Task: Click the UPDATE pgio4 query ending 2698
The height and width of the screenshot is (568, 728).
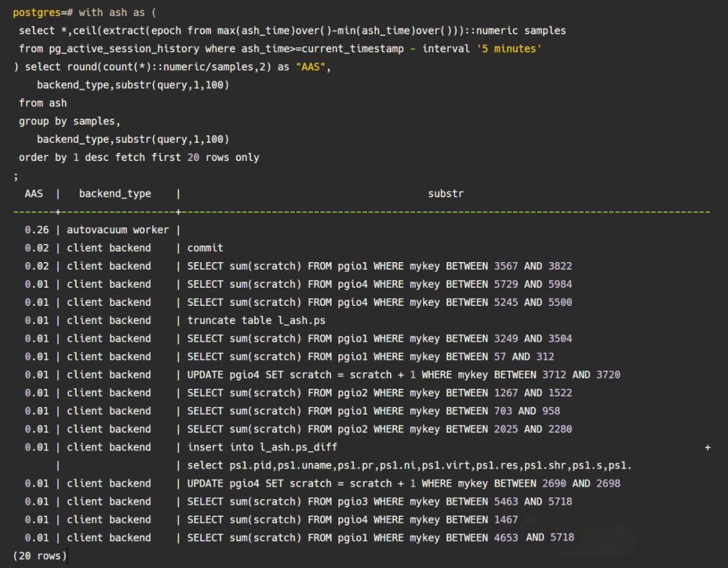Action: coord(403,484)
